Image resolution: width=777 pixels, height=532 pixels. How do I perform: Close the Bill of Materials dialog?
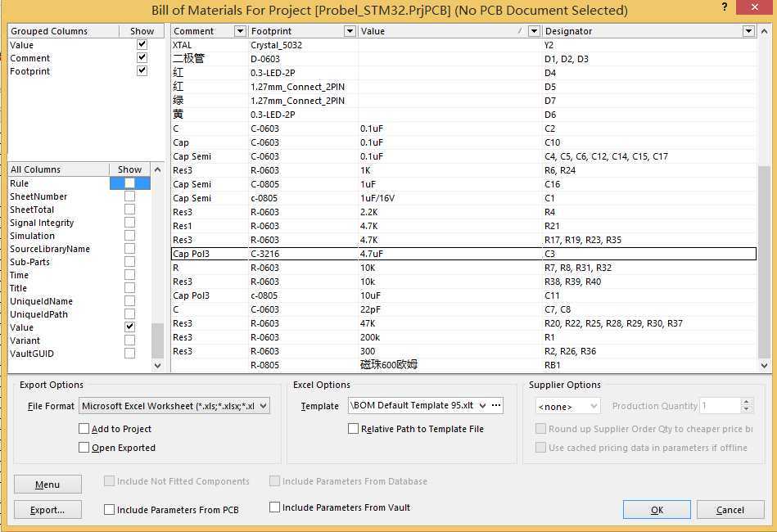click(754, 7)
